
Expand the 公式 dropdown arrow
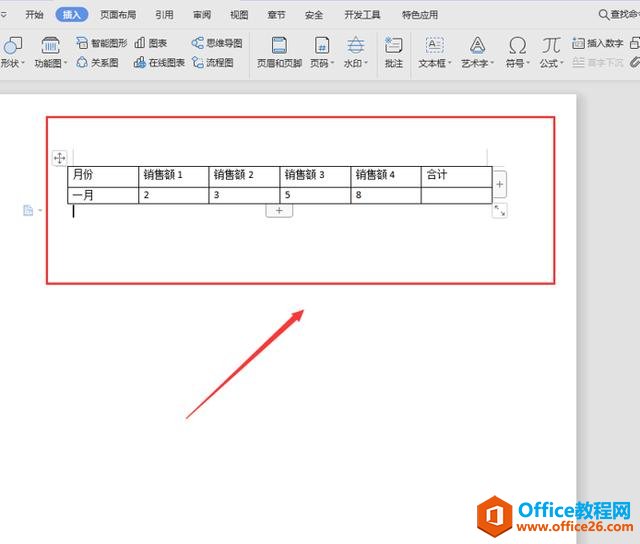coord(562,63)
